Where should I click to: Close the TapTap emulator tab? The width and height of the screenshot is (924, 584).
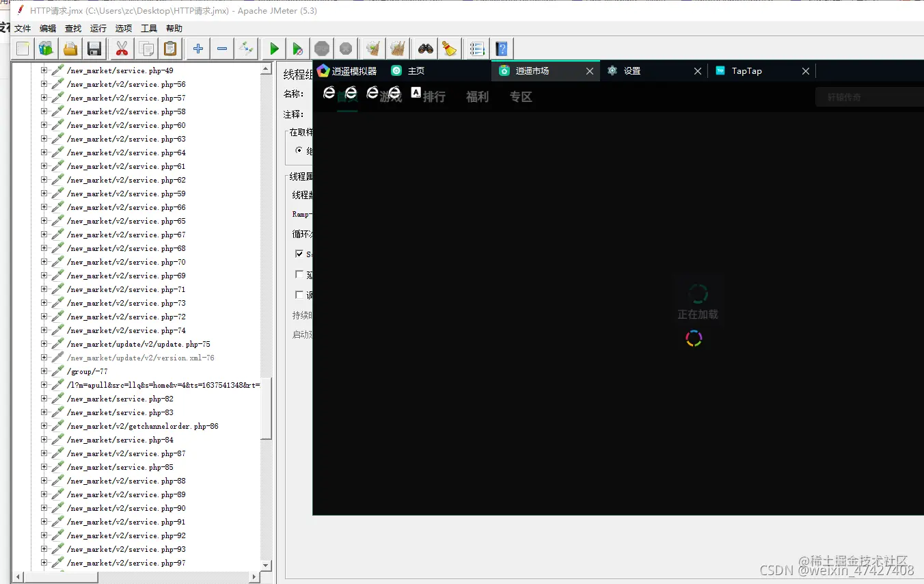tap(806, 71)
